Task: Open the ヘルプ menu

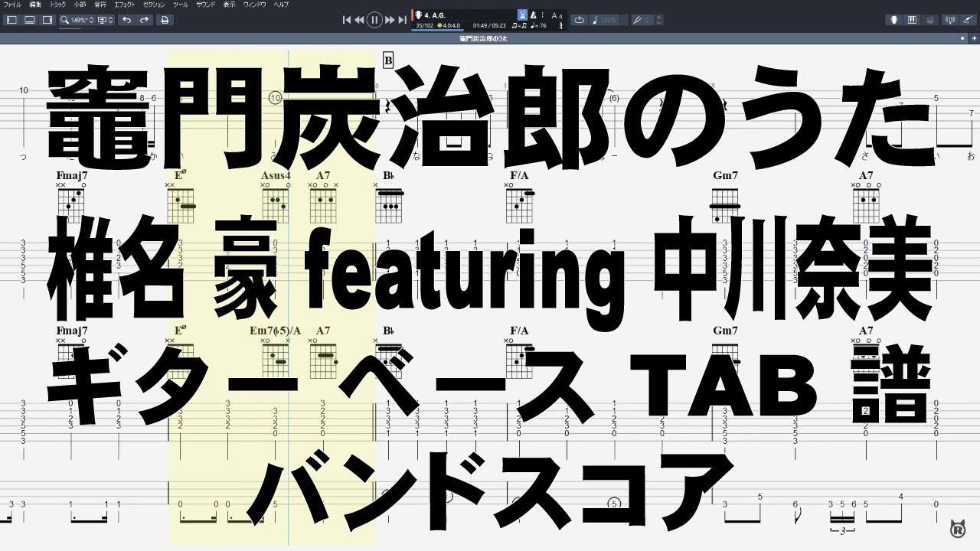Action: (x=281, y=5)
